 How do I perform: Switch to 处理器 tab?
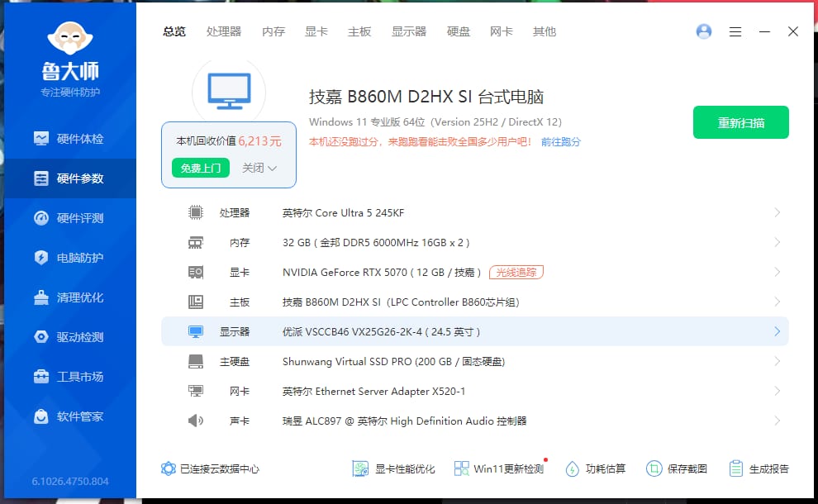(224, 32)
